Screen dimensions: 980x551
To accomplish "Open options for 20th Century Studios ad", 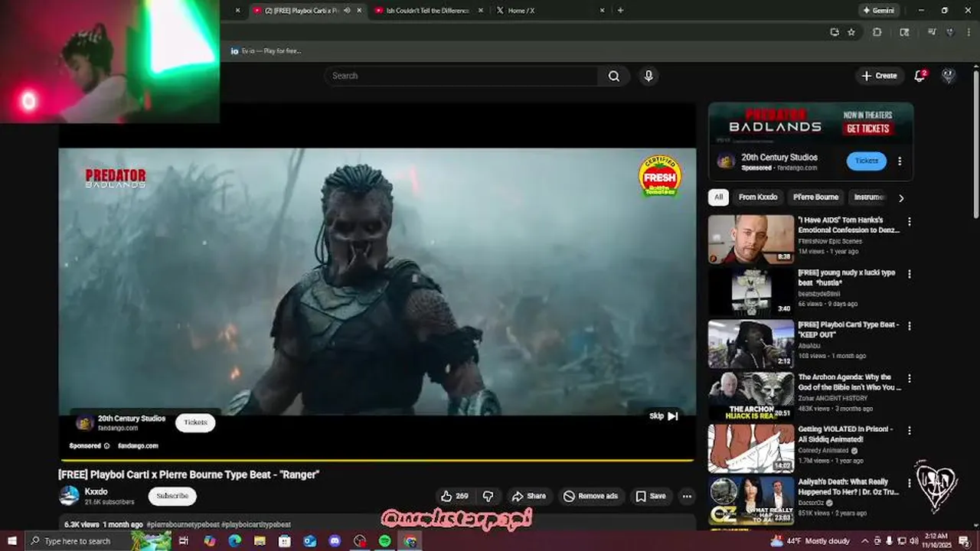I will coord(900,161).
